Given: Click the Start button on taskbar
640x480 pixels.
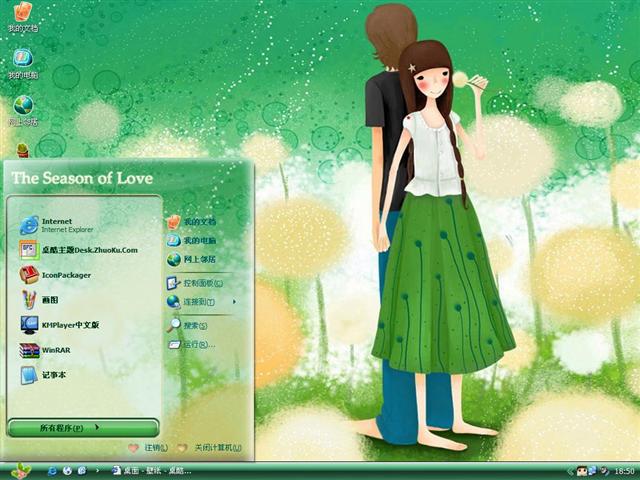Looking at the screenshot, I should pyautogui.click(x=20, y=471).
